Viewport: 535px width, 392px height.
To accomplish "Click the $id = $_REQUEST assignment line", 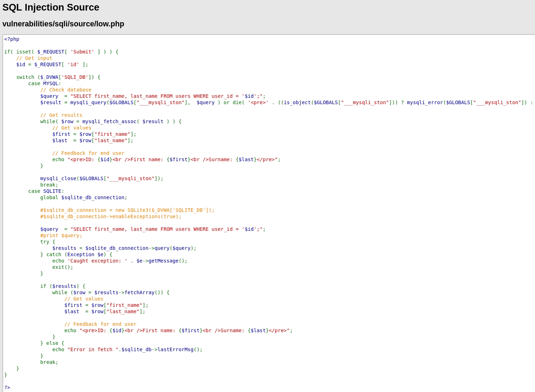I will 52,64.
